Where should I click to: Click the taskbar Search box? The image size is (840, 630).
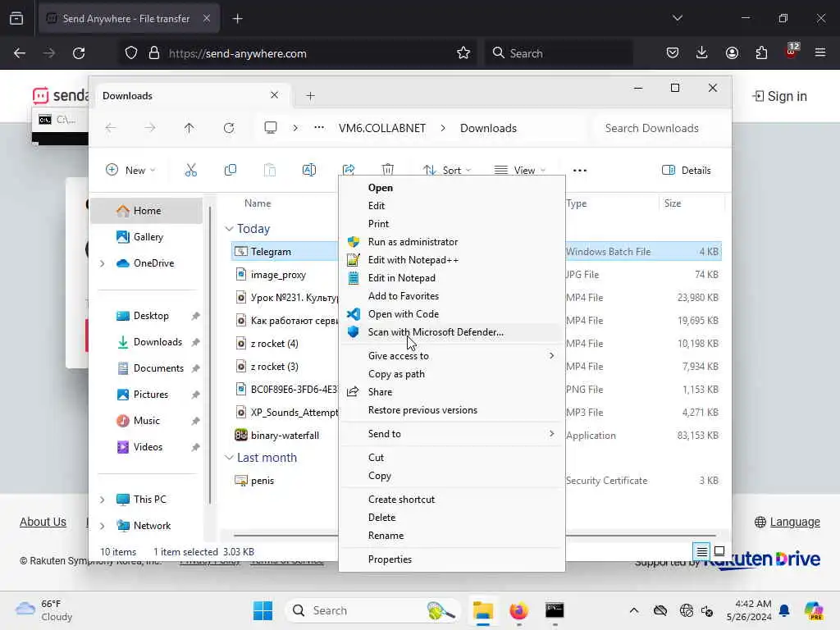pyautogui.click(x=373, y=610)
